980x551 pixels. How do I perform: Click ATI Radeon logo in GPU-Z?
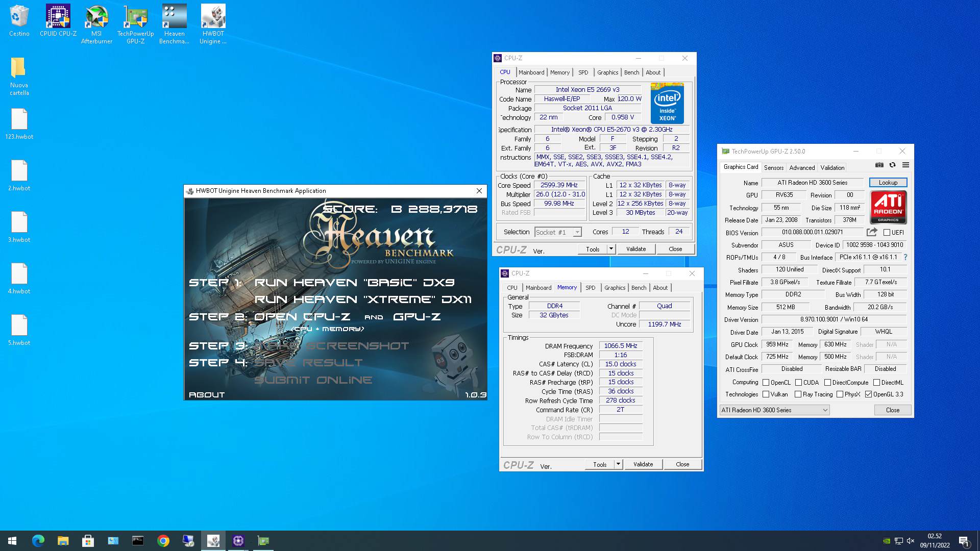888,207
